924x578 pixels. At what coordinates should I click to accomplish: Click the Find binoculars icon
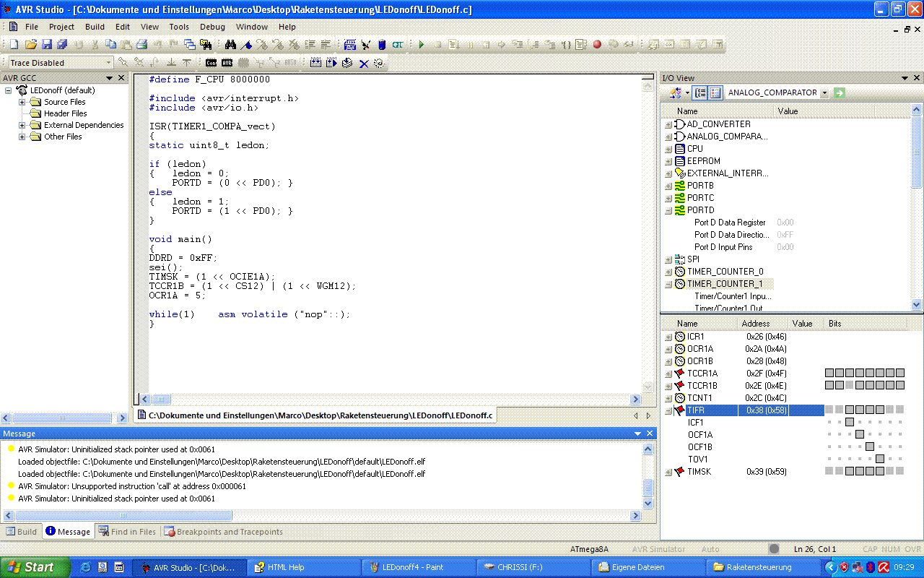coord(230,45)
